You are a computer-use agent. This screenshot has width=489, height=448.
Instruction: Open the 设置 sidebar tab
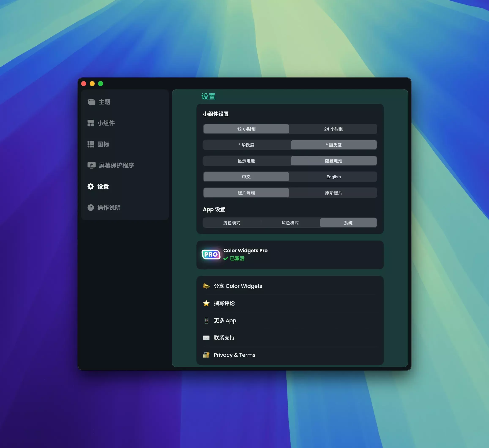point(103,186)
